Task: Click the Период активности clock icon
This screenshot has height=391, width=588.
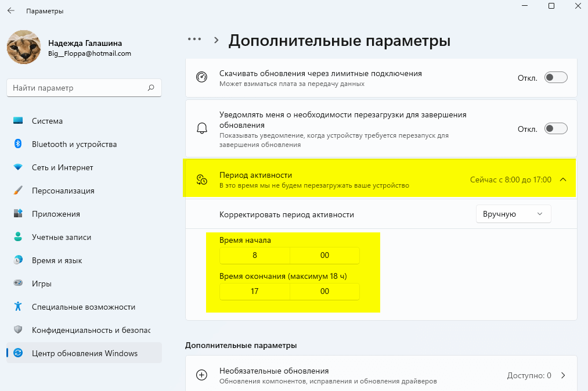Action: tap(202, 180)
